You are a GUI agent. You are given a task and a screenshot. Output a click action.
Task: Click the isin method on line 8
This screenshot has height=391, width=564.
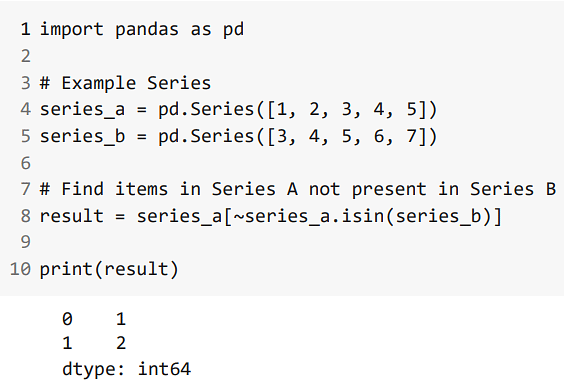pos(362,216)
